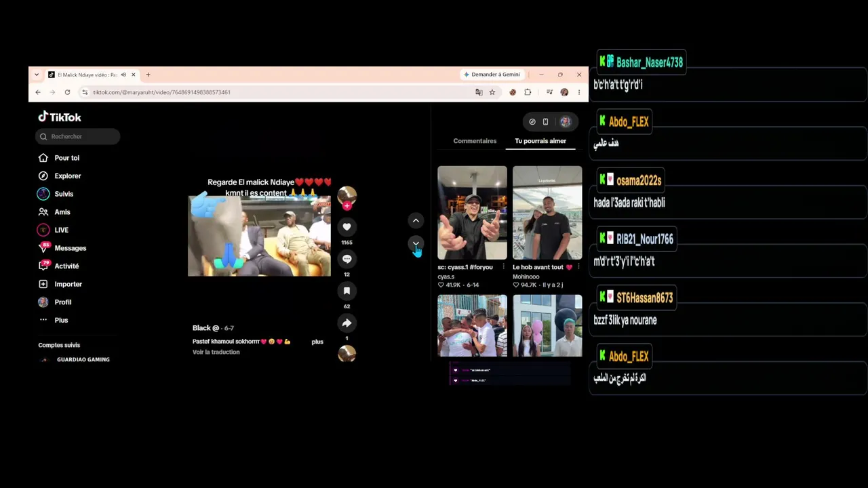Go to the previous video with the up arrow
Image resolution: width=868 pixels, height=488 pixels.
pyautogui.click(x=416, y=221)
